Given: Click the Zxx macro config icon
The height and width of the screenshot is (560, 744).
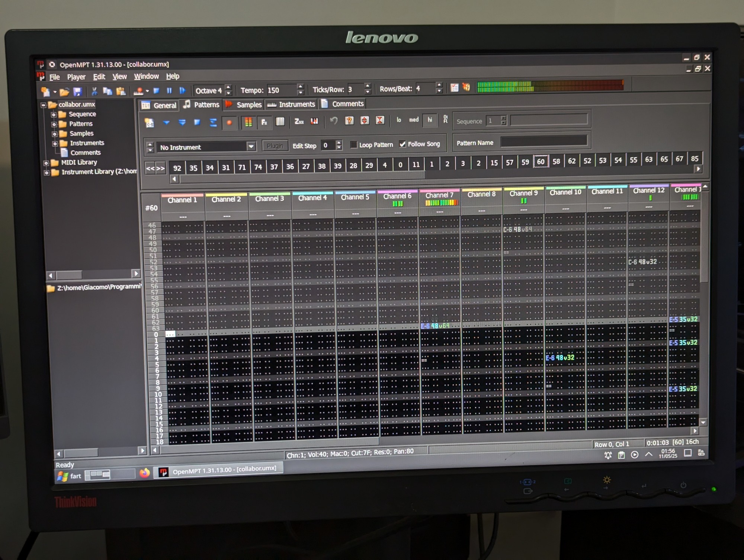Looking at the screenshot, I should point(299,122).
